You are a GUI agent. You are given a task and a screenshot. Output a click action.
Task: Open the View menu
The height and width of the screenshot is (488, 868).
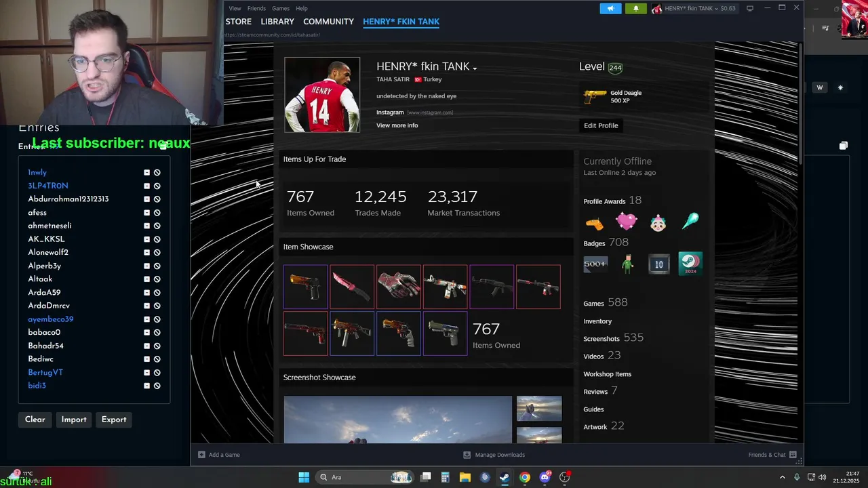point(235,8)
